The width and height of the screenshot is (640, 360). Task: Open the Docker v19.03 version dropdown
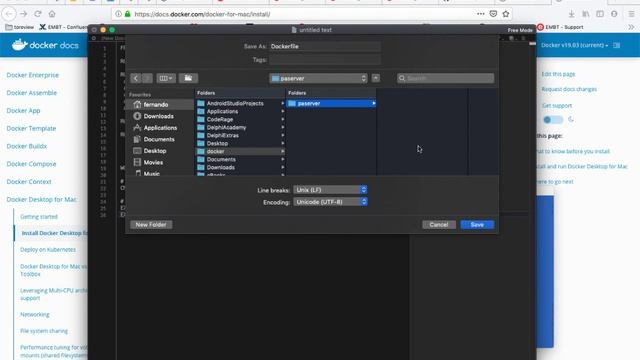574,45
